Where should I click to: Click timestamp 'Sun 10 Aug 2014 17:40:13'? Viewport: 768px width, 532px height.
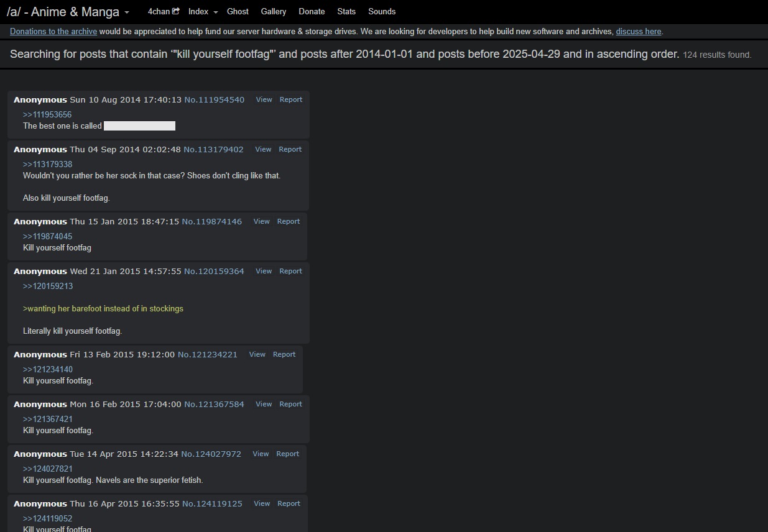[x=126, y=99]
